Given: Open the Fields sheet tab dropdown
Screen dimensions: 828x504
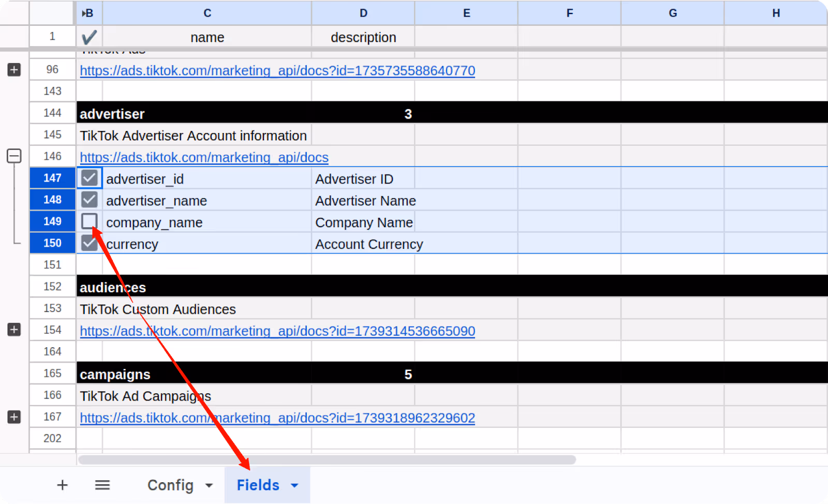Looking at the screenshot, I should 294,485.
